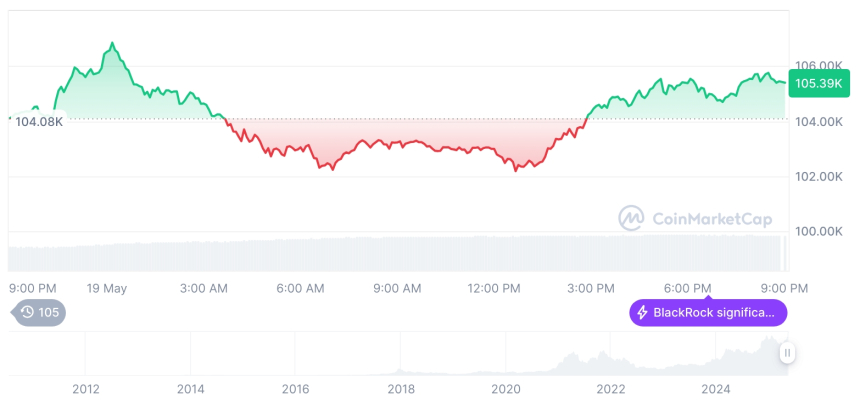Click the 102.00K price axis label
This screenshot has height=401, width=860.
pyautogui.click(x=816, y=176)
